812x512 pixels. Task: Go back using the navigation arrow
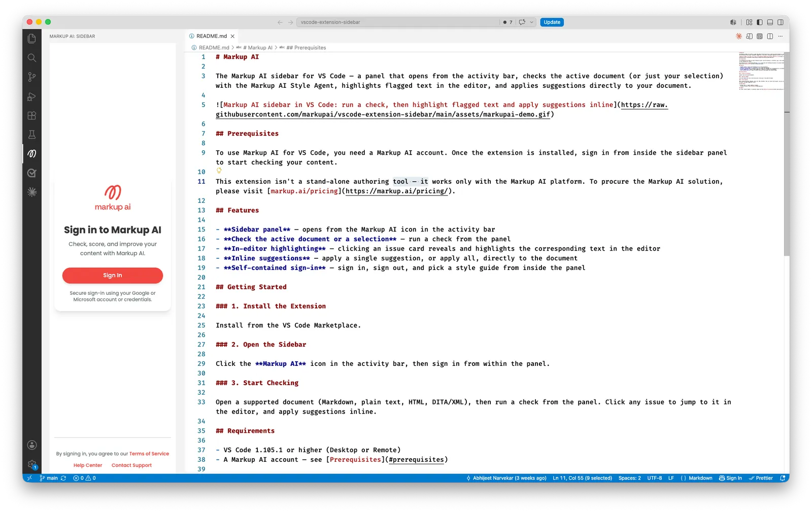pos(280,22)
